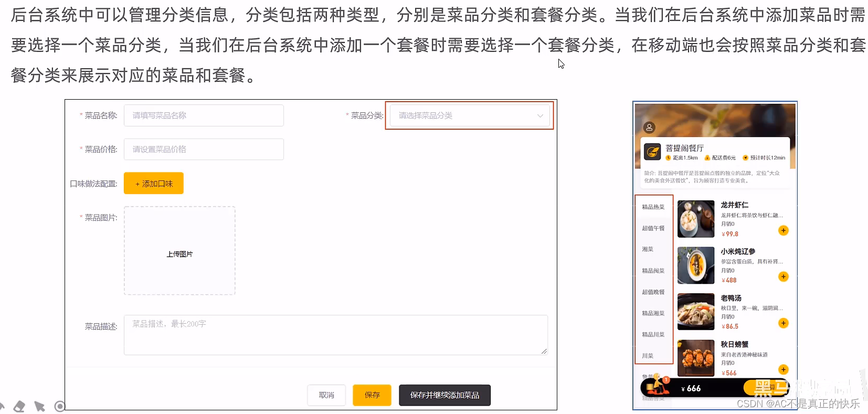Click the ¥86.5 price text
Image resolution: width=868 pixels, height=414 pixels.
[x=730, y=326]
